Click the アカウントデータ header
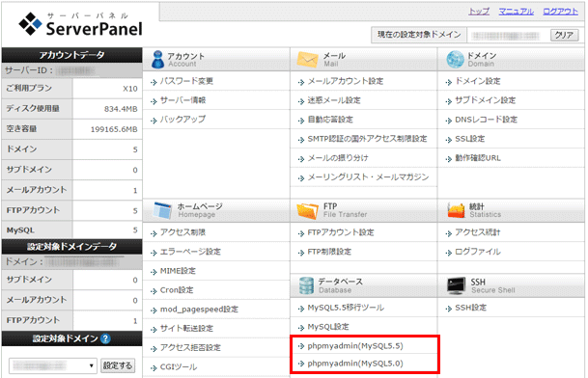Viewport: 588px width, 378px height. (71, 55)
